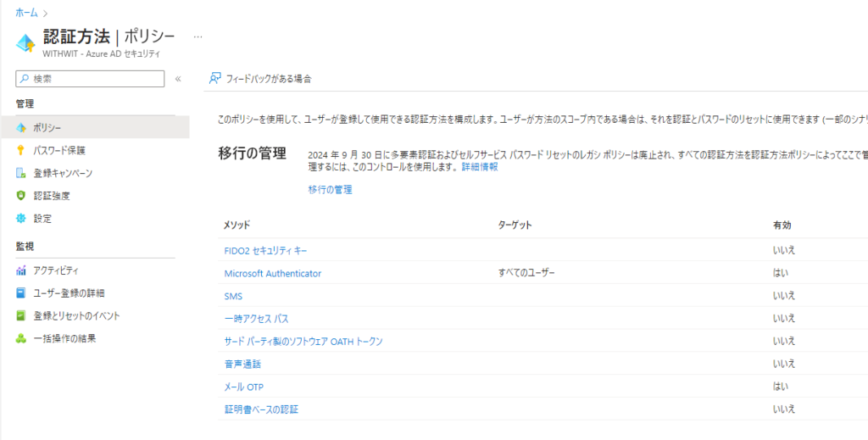The width and height of the screenshot is (868, 440).
Task: Open 一時アクセス パス method
Action: click(256, 319)
